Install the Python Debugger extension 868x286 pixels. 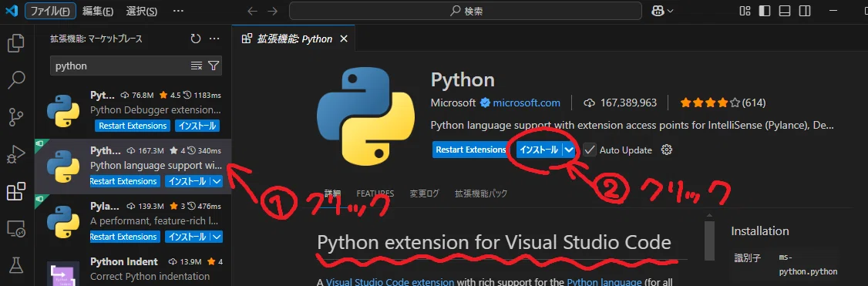coord(197,126)
